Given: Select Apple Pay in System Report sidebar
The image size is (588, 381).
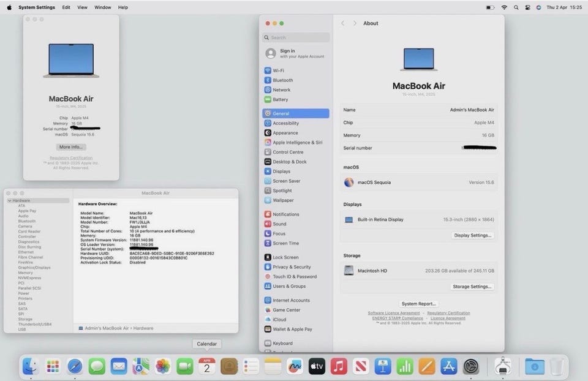Looking at the screenshot, I should [27, 211].
